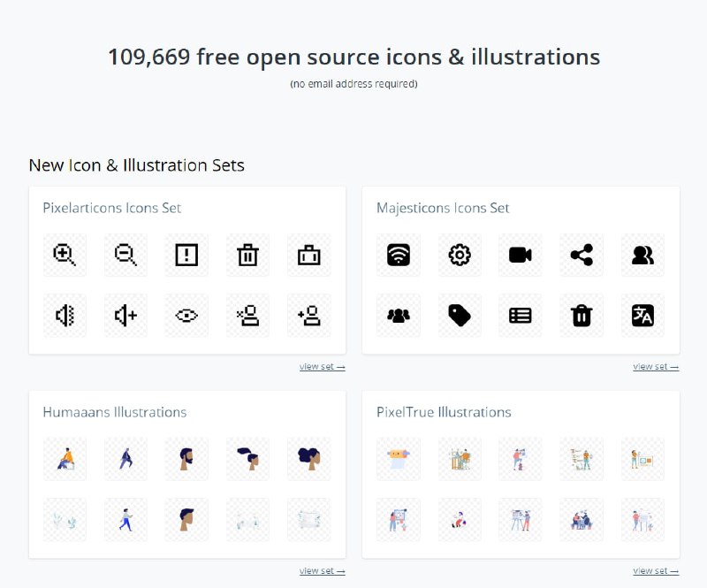707x588 pixels.
Task: Click the briefcase icon in Pixelarticons set
Action: pos(308,255)
